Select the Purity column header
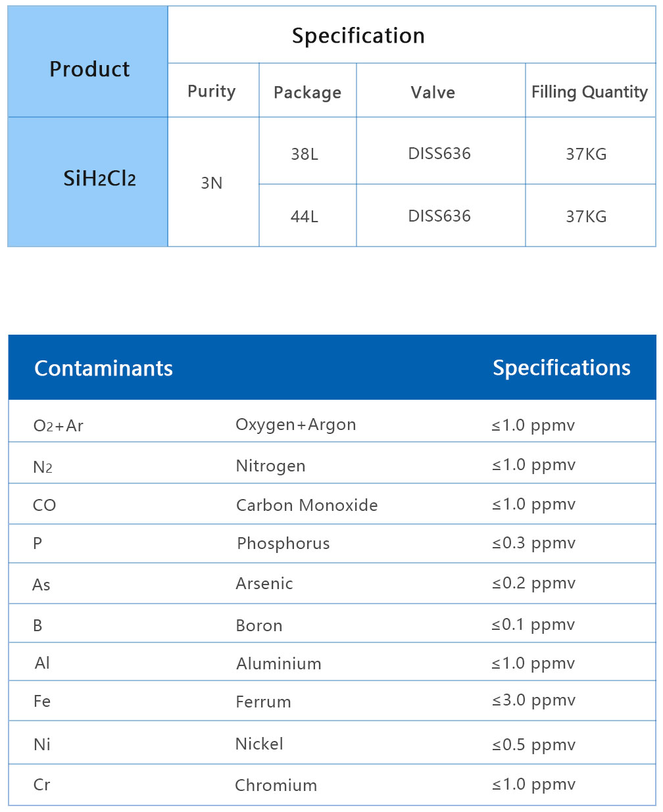Screen dimensions: 663x812 (212, 91)
